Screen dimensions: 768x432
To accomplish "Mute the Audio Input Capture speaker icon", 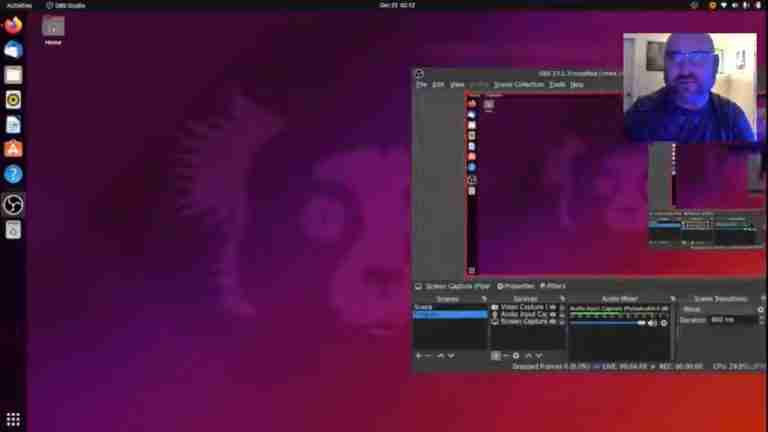I will pos(652,323).
